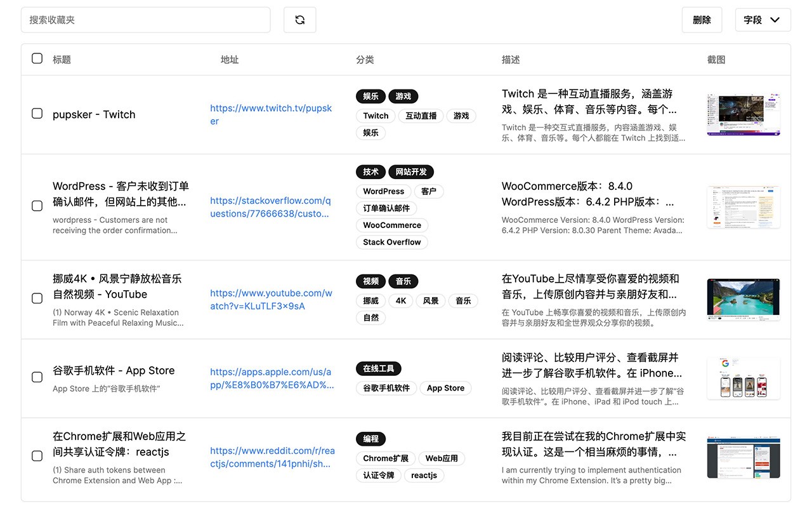Click the title starting '挪威4K • 风景宁静放松音乐'
This screenshot has width=812, height=508.
point(117,286)
